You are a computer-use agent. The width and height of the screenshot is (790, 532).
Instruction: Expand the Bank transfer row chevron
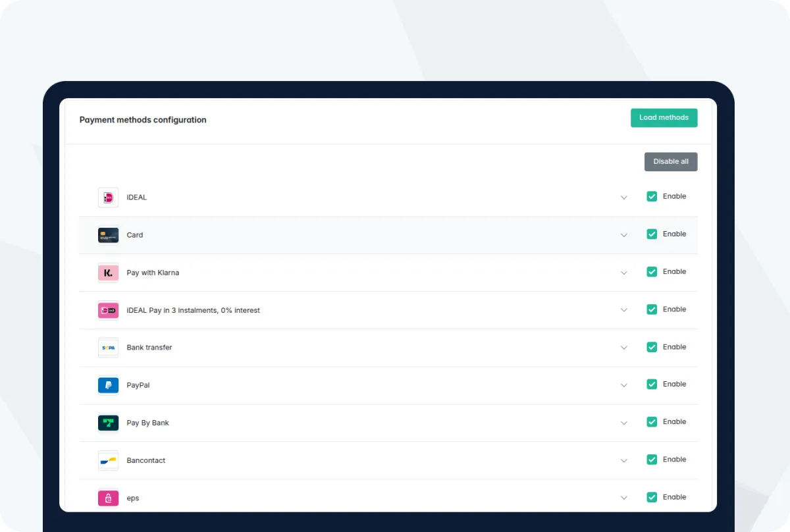tap(624, 348)
